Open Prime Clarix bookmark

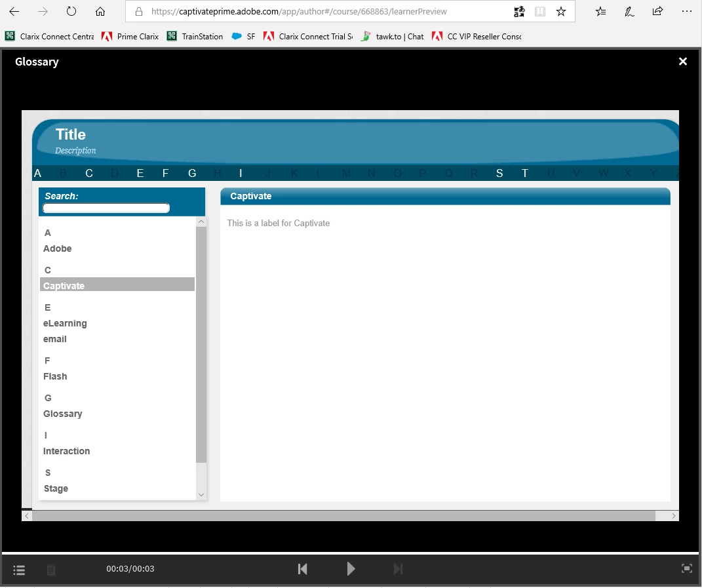130,37
